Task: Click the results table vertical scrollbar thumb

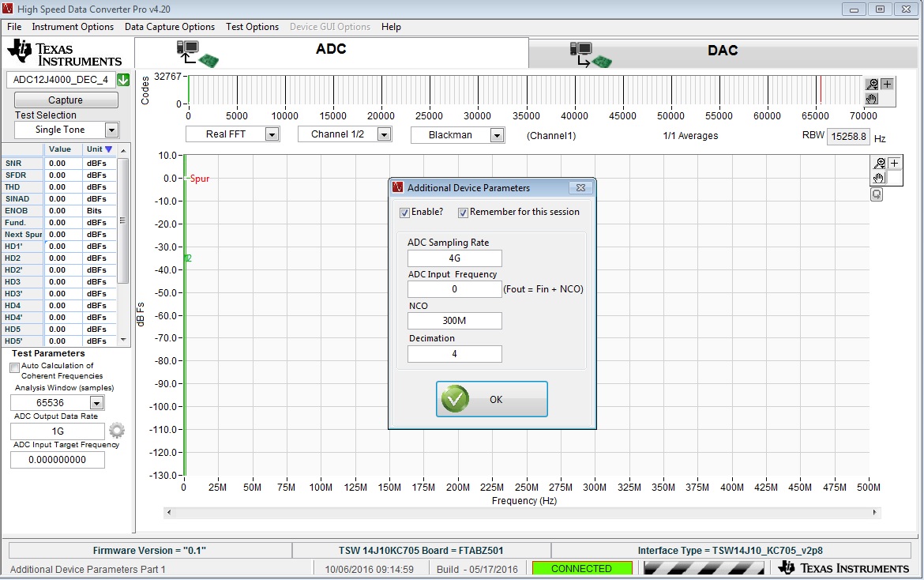Action: pos(122,221)
